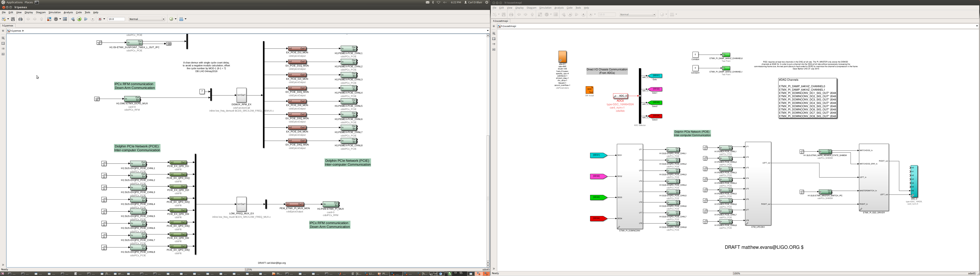Open Simulation menu in h1pemex

click(x=54, y=12)
